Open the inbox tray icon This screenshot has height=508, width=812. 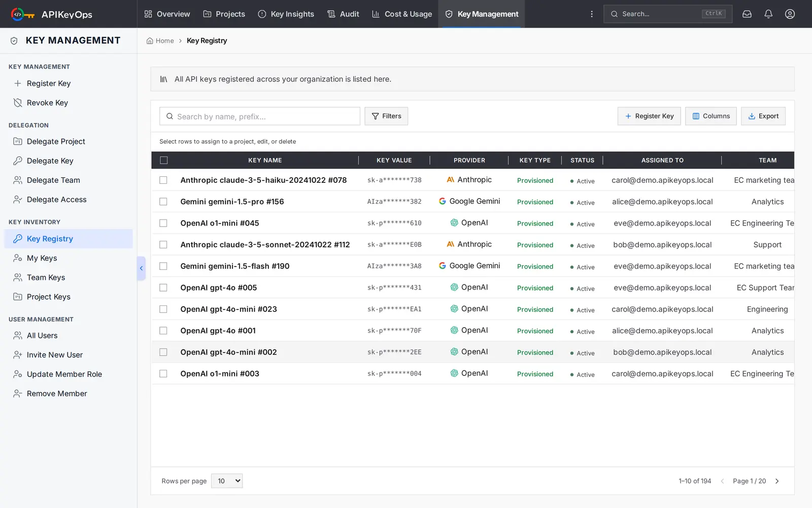747,14
